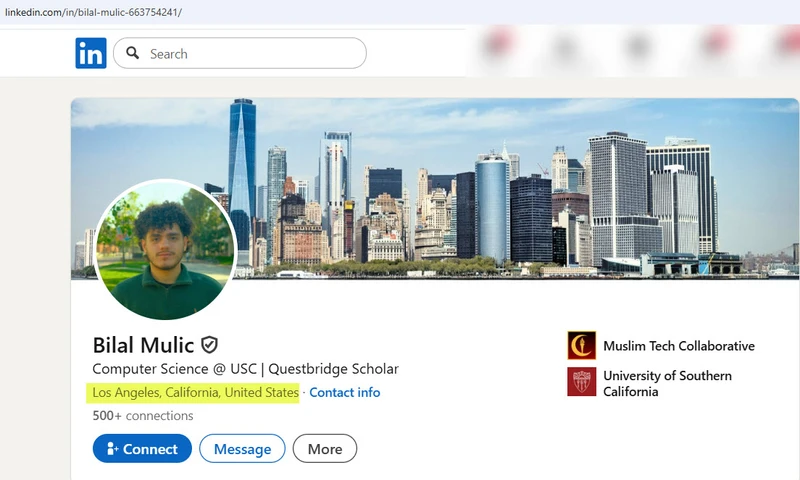The height and width of the screenshot is (480, 800).
Task: Open the University of Southern California logo
Action: [x=581, y=382]
